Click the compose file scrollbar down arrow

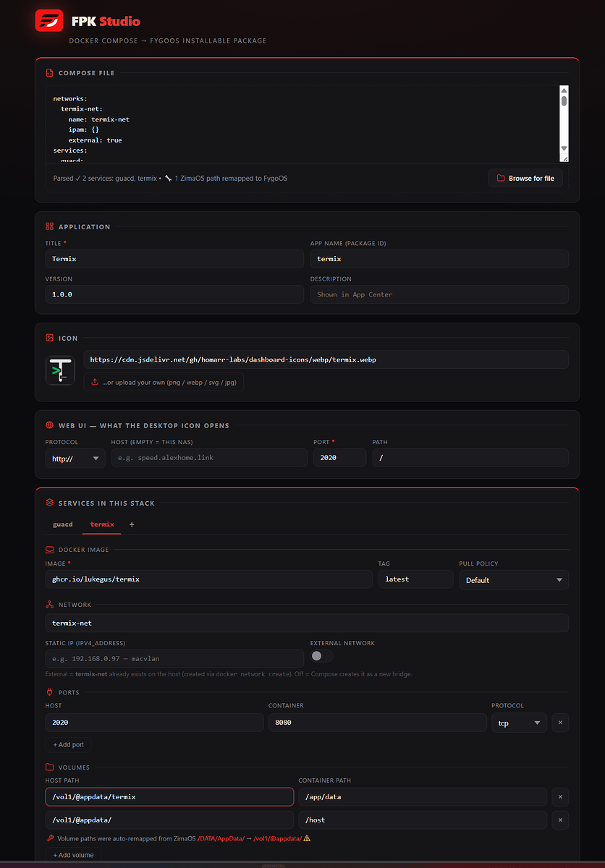tap(564, 148)
